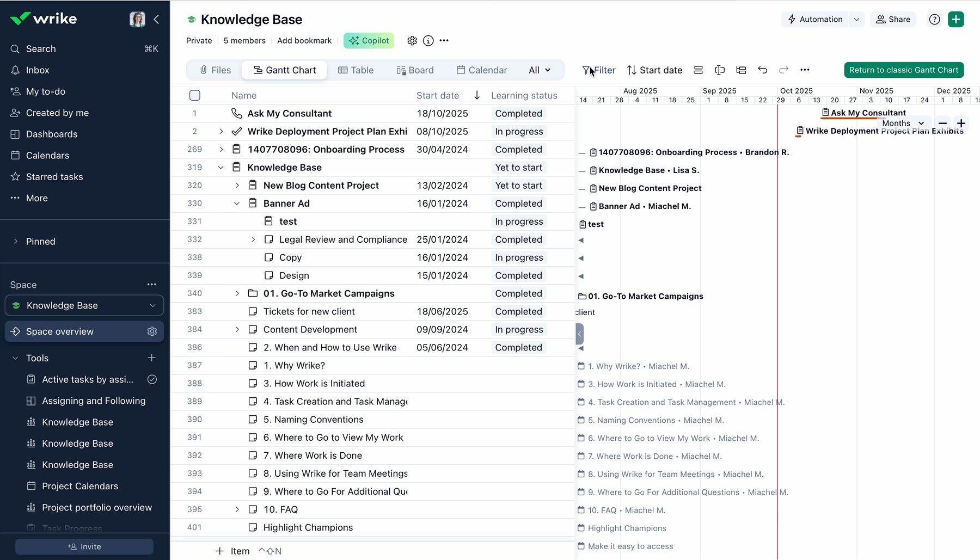The height and width of the screenshot is (560, 980).
Task: Click the project settings gear icon
Action: pyautogui.click(x=412, y=40)
